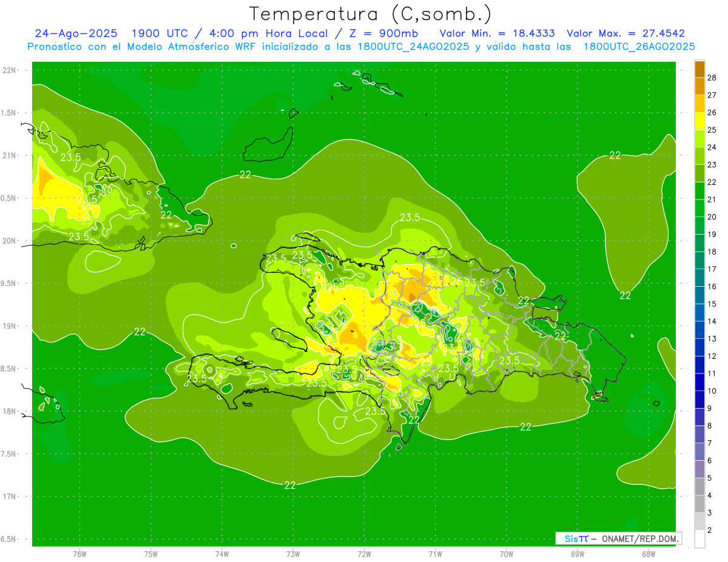This screenshot has width=728, height=562.
Task: Click 'Valor Min. = 18.4333' text
Action: pyautogui.click(x=497, y=33)
